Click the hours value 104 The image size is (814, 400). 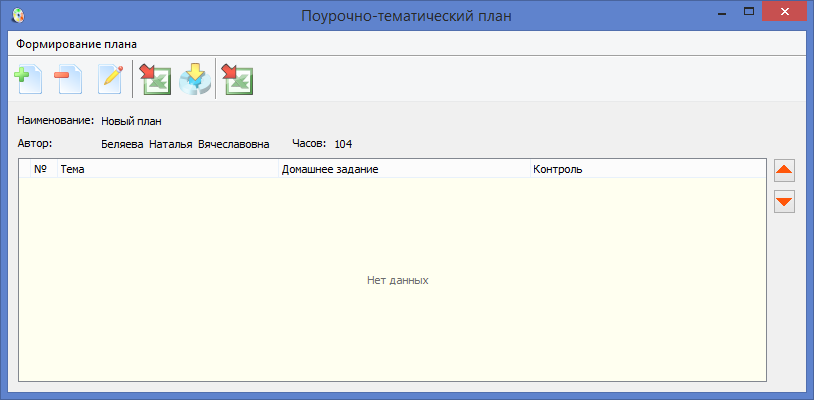coord(343,144)
